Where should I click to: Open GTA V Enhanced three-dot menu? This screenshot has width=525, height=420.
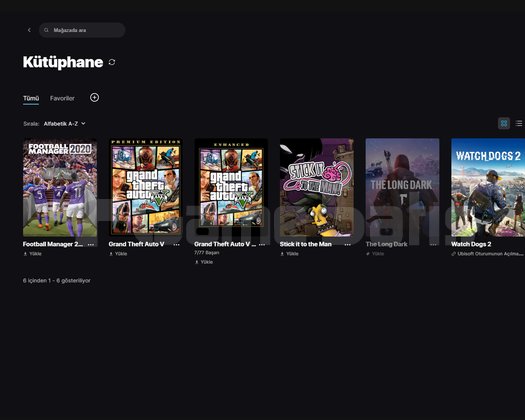[262, 245]
